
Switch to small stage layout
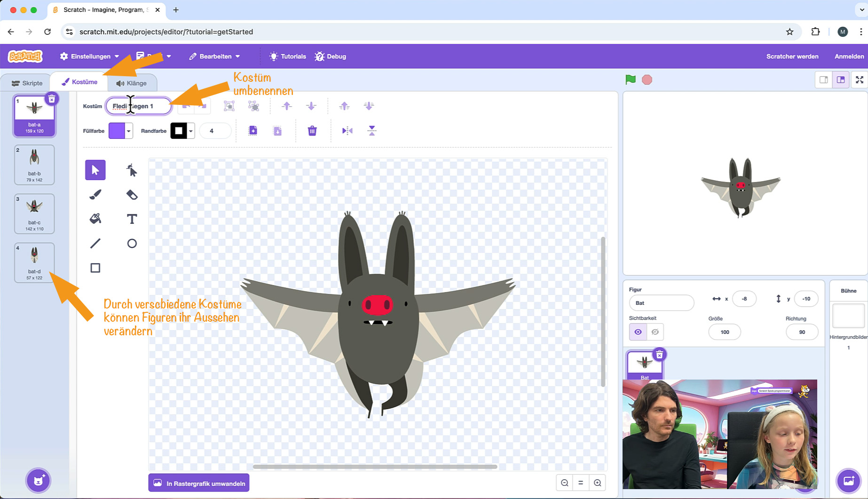824,80
